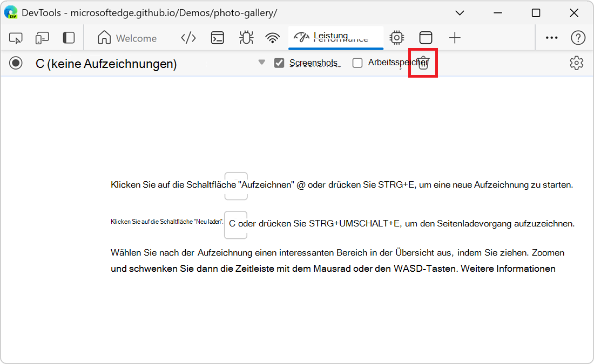
Task: Click the 'C (keine Aufzeichnungen)' text
Action: point(106,64)
